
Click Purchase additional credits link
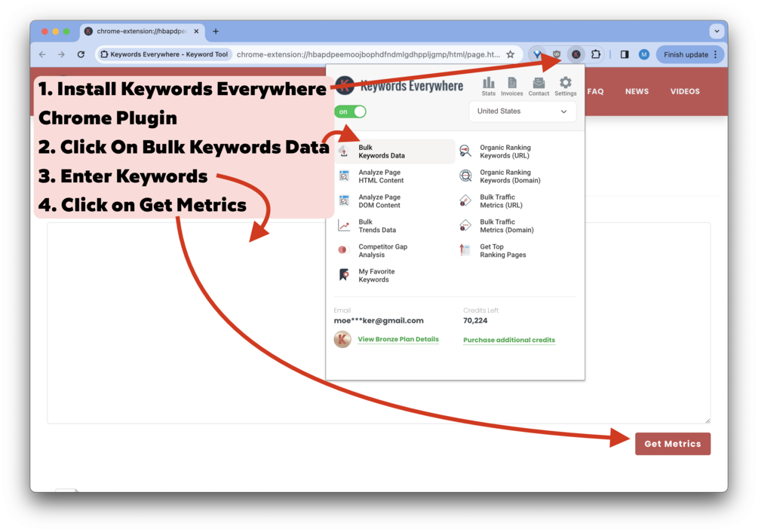click(509, 340)
